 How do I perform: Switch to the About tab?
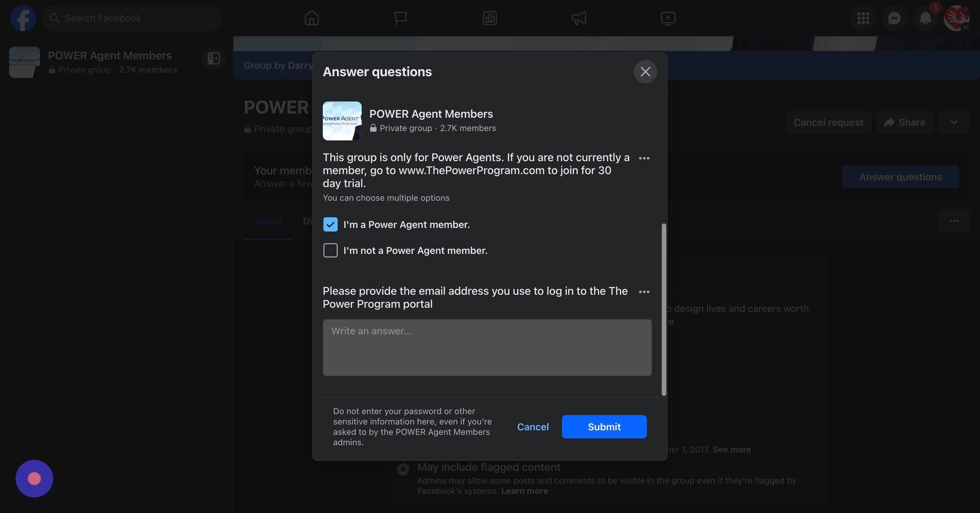click(268, 221)
